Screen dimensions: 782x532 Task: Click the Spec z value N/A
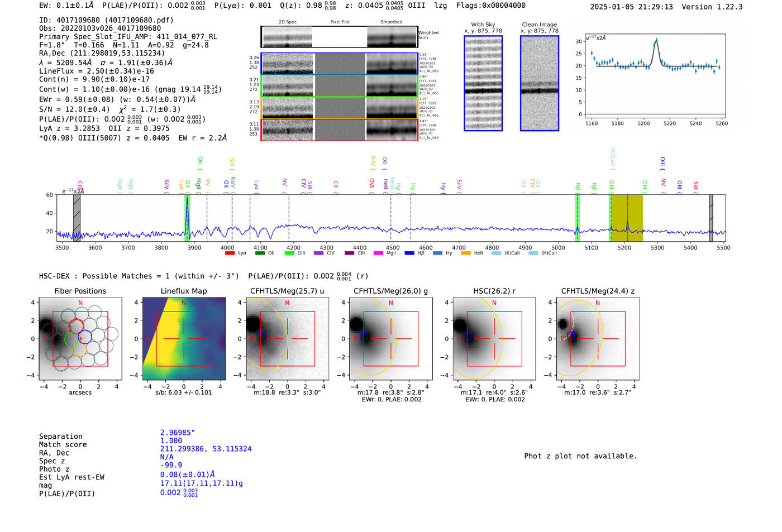166,457
